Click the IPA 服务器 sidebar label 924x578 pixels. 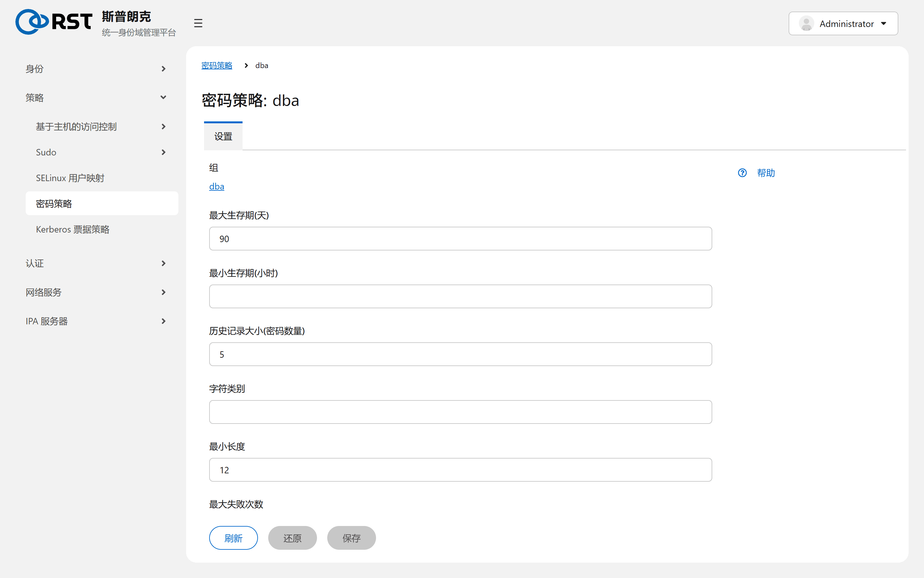(47, 321)
